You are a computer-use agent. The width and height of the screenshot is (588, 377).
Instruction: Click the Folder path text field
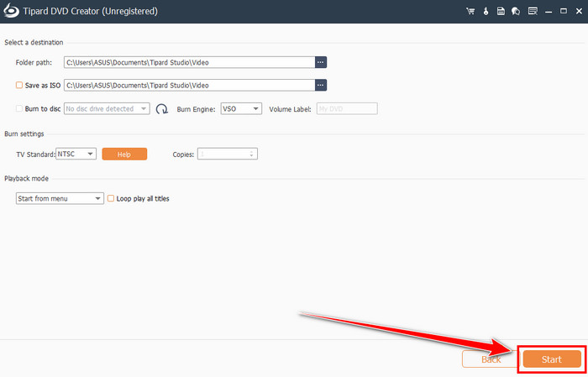coord(189,62)
